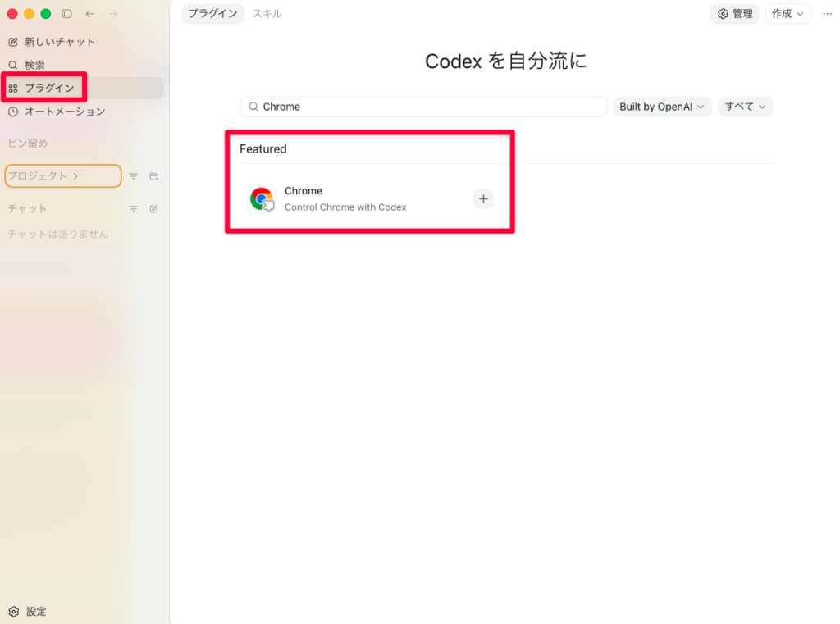Open 検索 in the sidebar
Screen dimensions: 840x624
click(27, 65)
